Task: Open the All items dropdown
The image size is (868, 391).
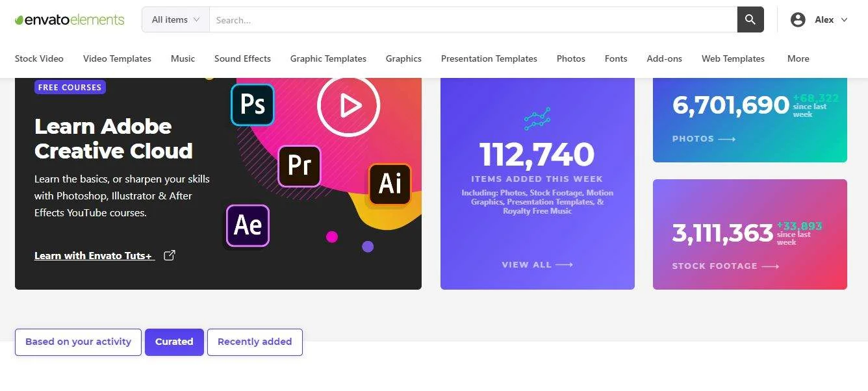Action: [175, 19]
